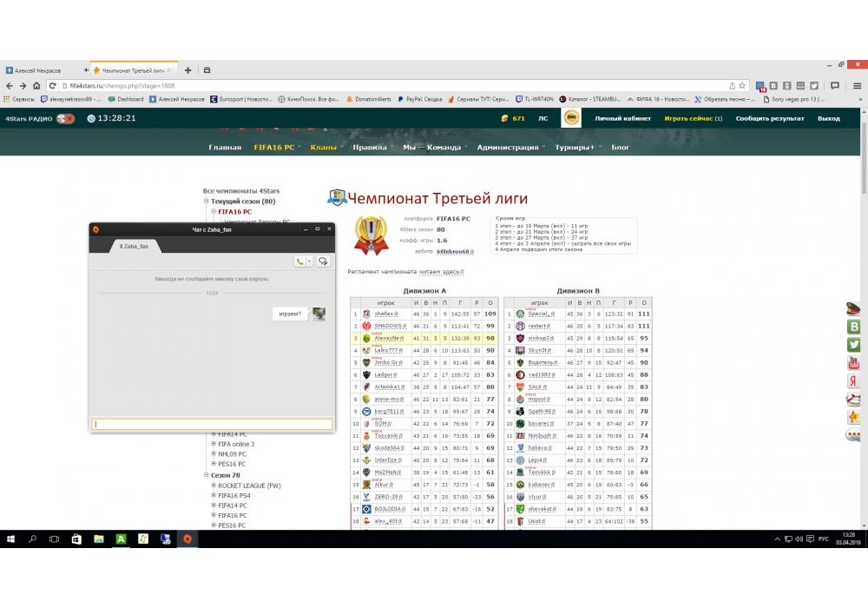Screen dimensions: 868x608
Task: Open Личный кабинет link
Action: point(622,118)
